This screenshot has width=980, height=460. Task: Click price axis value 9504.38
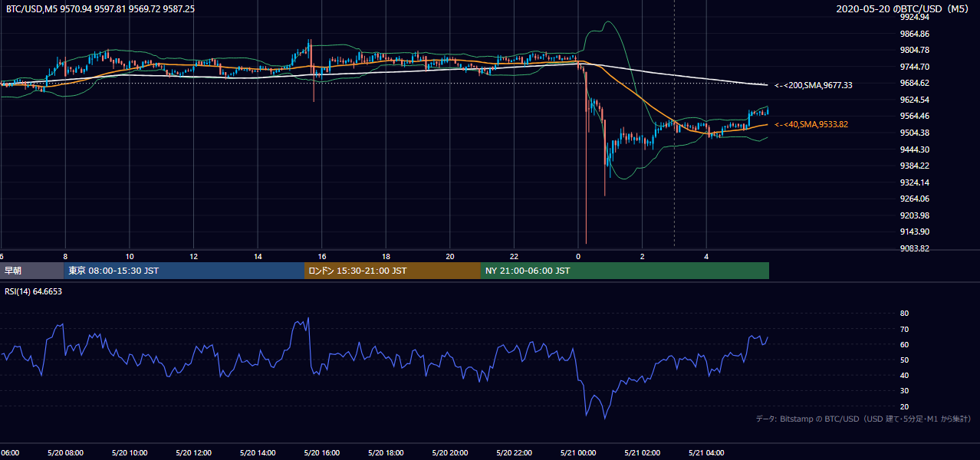pos(915,133)
